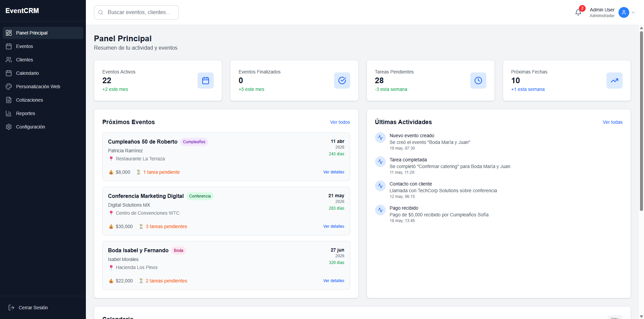
Task: Focus the Buscar eventos, clientes search field
Action: (x=139, y=12)
